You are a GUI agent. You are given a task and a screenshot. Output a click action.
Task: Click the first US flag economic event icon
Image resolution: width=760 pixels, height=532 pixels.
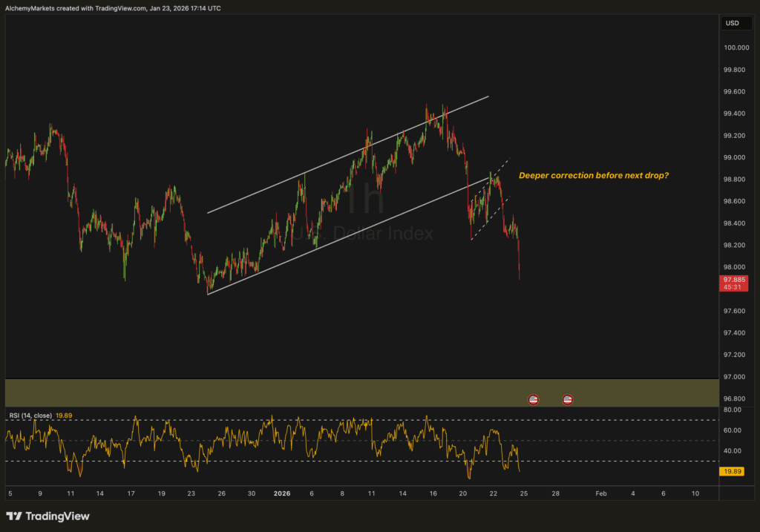click(x=533, y=400)
